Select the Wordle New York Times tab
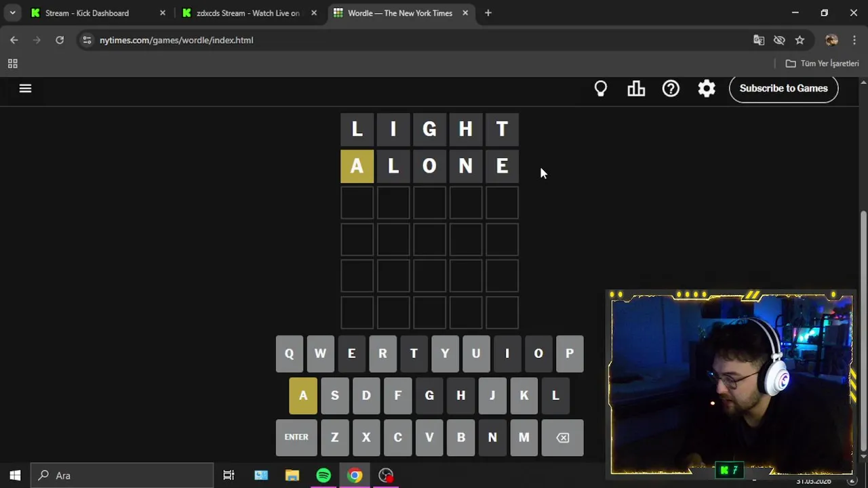Image resolution: width=868 pixels, height=488 pixels. tap(400, 13)
